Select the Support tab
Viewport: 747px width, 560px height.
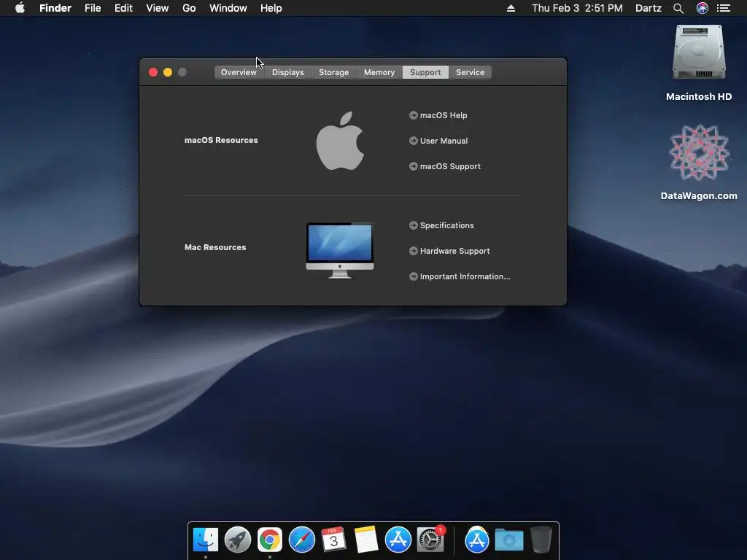[425, 72]
